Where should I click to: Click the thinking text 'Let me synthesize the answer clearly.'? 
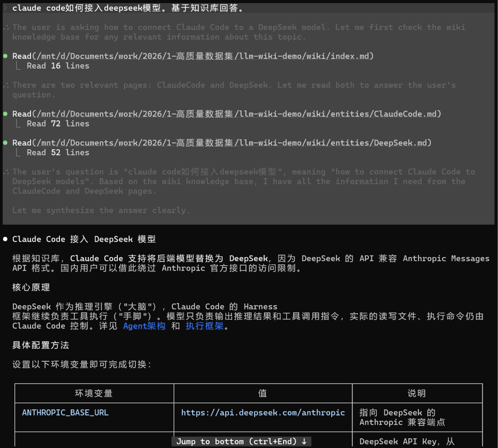[101, 211]
